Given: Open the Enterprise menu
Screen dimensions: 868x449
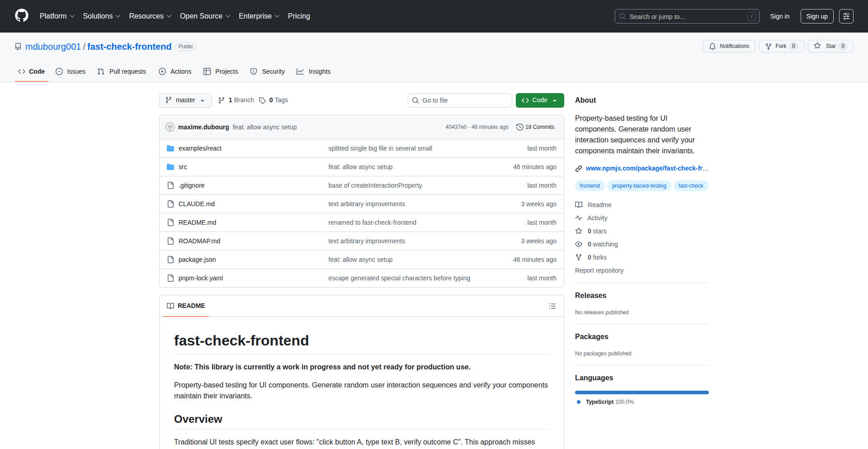Looking at the screenshot, I should coord(259,16).
